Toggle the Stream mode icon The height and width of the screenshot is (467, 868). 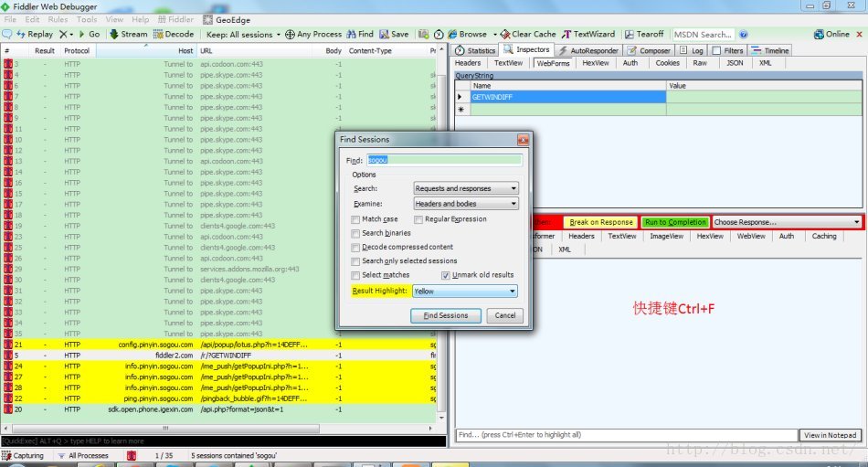click(x=113, y=35)
